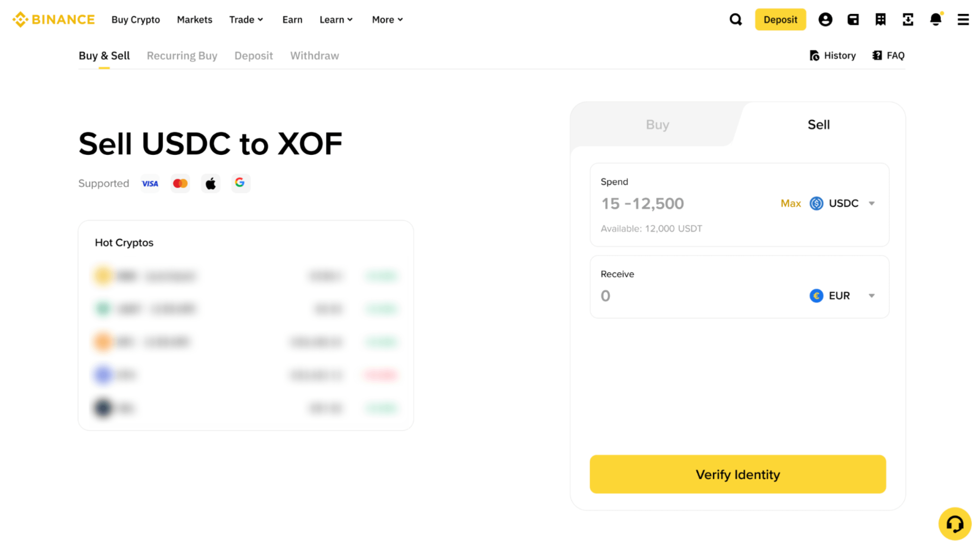
Task: Click Max to spend full balance
Action: coord(791,203)
